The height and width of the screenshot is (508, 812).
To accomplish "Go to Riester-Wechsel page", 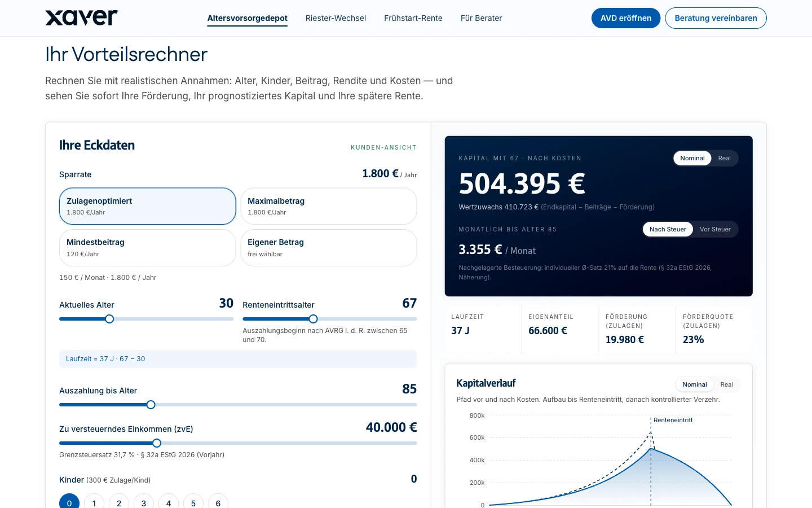I will pos(336,18).
